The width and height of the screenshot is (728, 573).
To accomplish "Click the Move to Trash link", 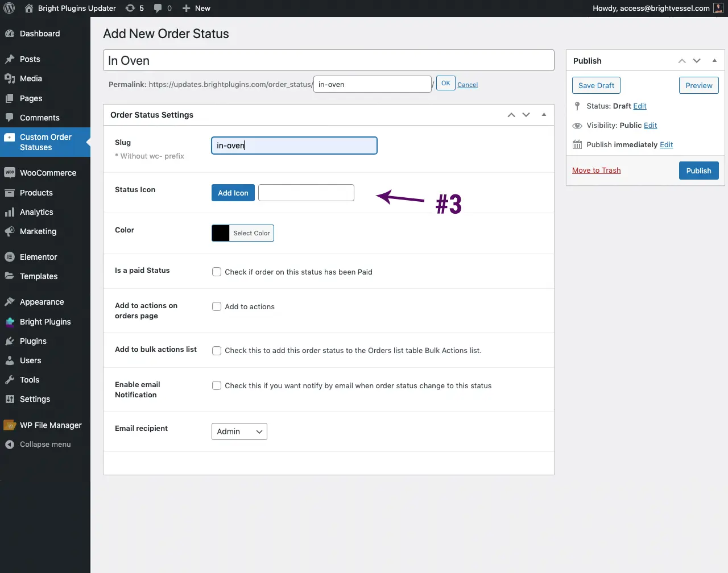I will pyautogui.click(x=596, y=170).
